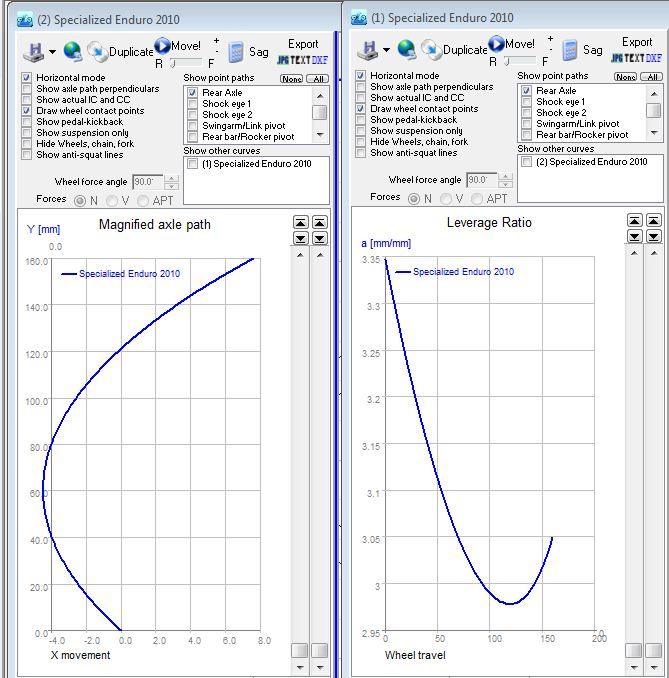This screenshot has height=678, width=669.
Task: Click right jump-to-bottom arrow in Magnified axle path
Action: click(x=320, y=238)
